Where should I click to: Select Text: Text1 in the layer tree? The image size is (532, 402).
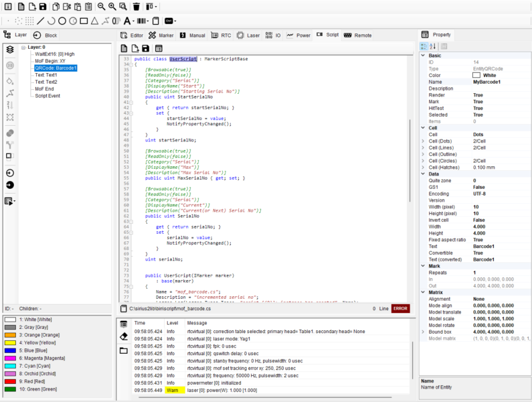(46, 75)
